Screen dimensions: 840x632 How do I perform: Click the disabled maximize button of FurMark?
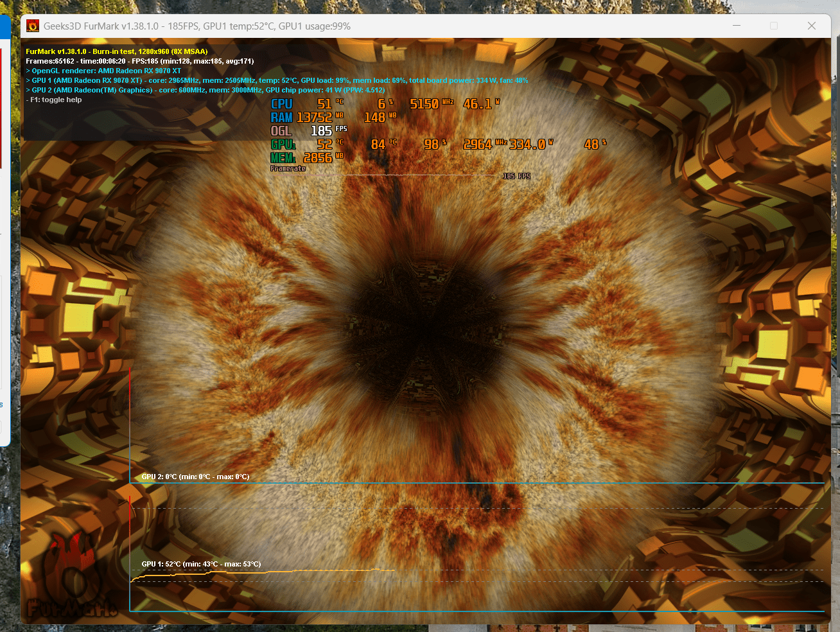click(774, 26)
